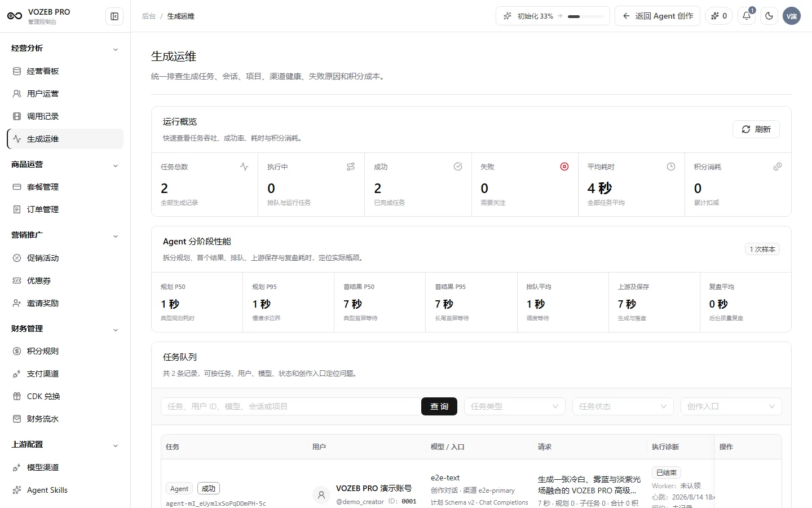
Task: Open 初始化 33% progress indicator
Action: coord(553,16)
